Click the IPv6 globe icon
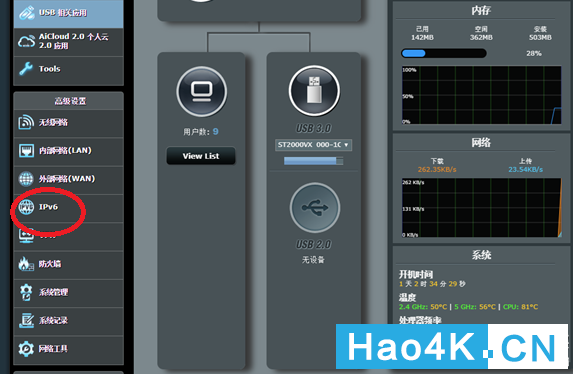Image resolution: width=573 pixels, height=374 pixels. (26, 207)
